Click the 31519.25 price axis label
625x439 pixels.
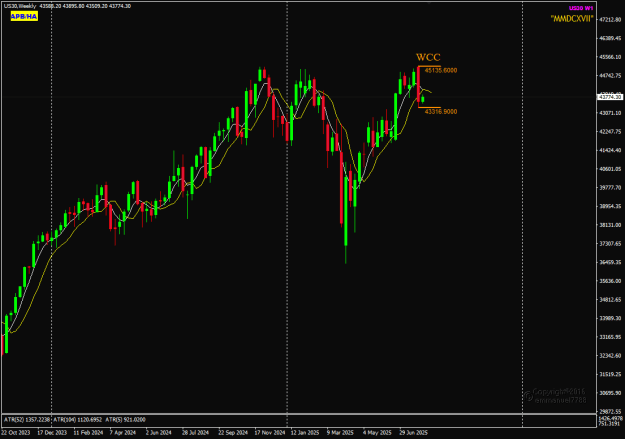pos(610,374)
